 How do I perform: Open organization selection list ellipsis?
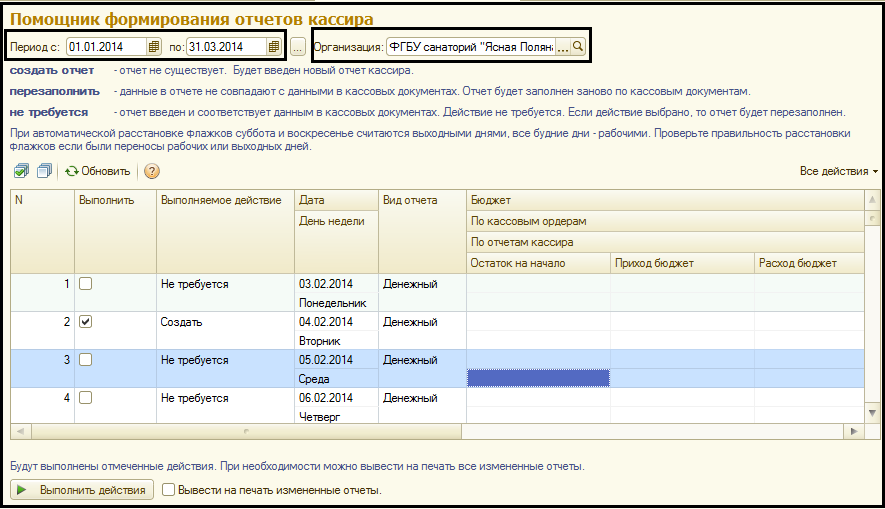point(562,47)
